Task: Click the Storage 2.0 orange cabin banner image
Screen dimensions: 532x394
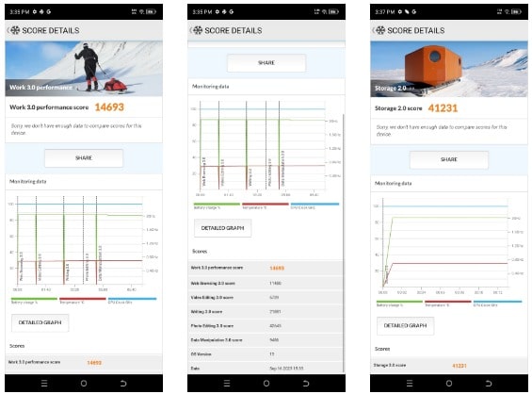Action: [449, 69]
